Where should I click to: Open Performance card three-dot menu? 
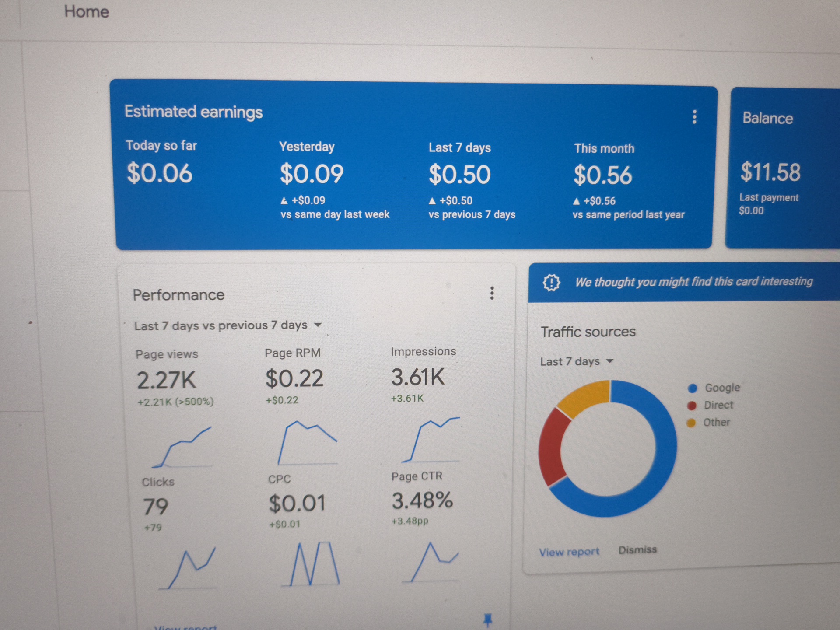pyautogui.click(x=492, y=293)
